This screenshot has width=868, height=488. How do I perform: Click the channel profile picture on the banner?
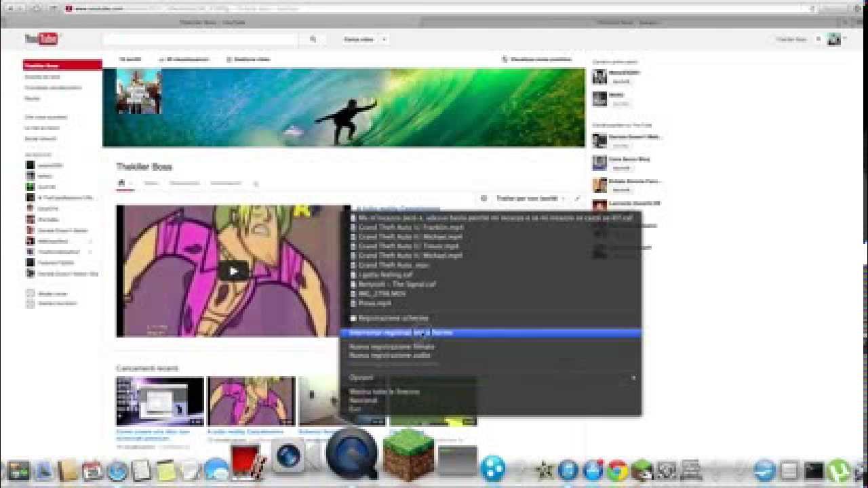[x=138, y=91]
